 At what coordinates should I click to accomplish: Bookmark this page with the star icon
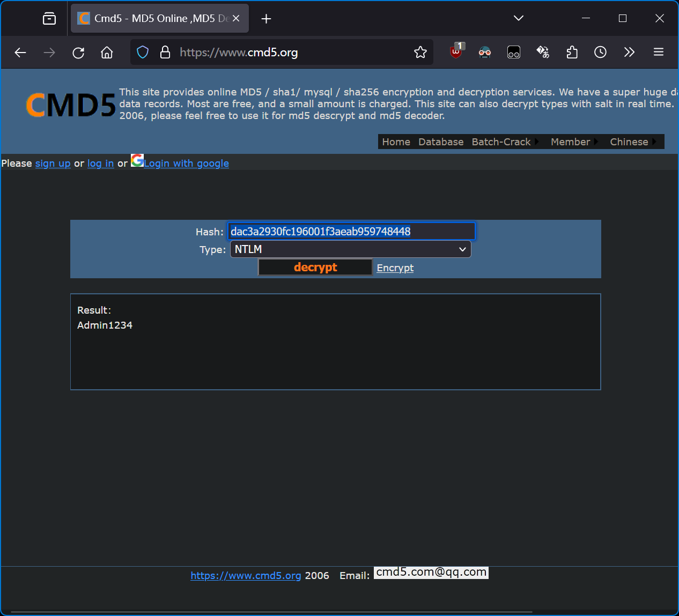pyautogui.click(x=420, y=52)
